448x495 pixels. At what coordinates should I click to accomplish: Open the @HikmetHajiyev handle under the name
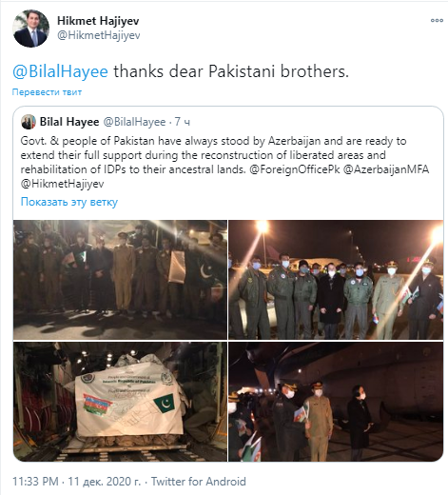pos(98,35)
